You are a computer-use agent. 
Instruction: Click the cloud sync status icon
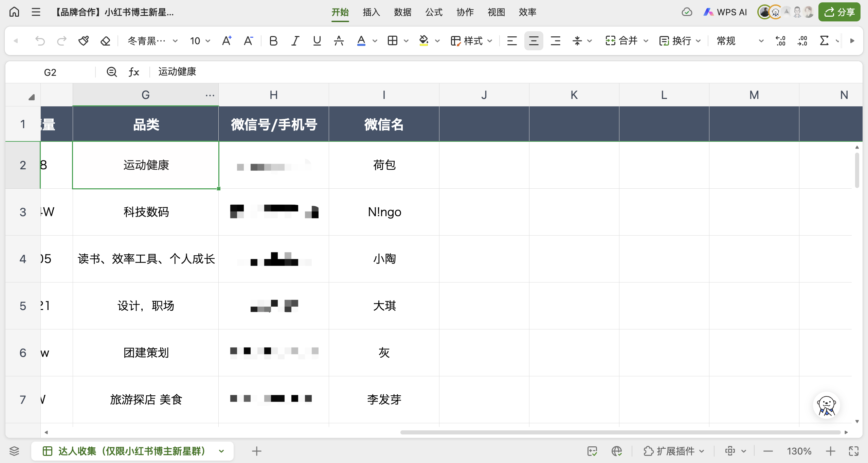click(x=687, y=12)
